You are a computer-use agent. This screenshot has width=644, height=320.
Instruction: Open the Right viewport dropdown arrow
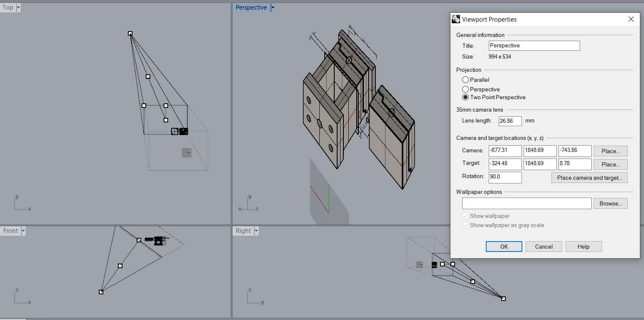coord(256,231)
